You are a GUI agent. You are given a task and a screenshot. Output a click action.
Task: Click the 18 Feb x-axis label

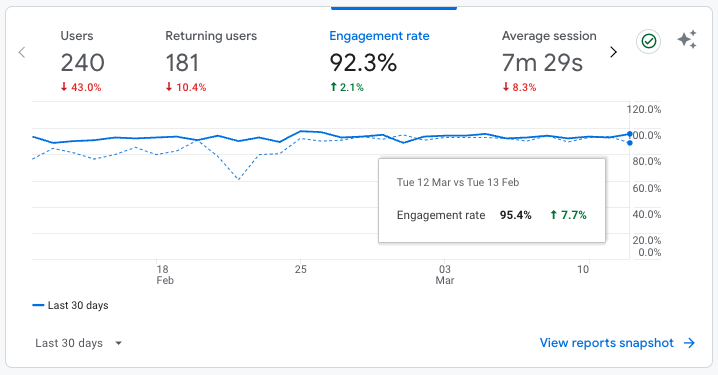click(164, 275)
